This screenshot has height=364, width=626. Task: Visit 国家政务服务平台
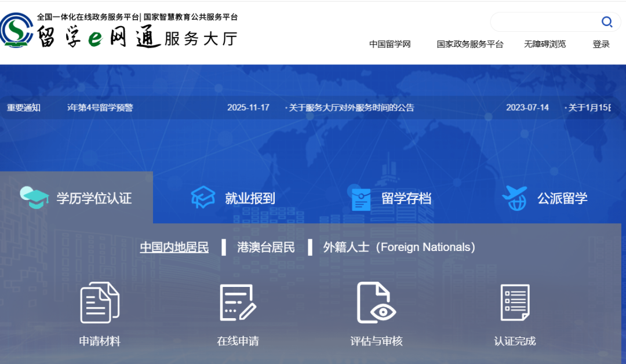tap(469, 44)
